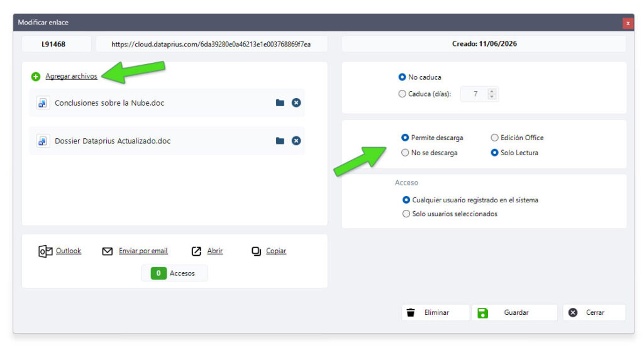Click the copy icon next to Copiar
This screenshot has height=350, width=644.
click(257, 251)
